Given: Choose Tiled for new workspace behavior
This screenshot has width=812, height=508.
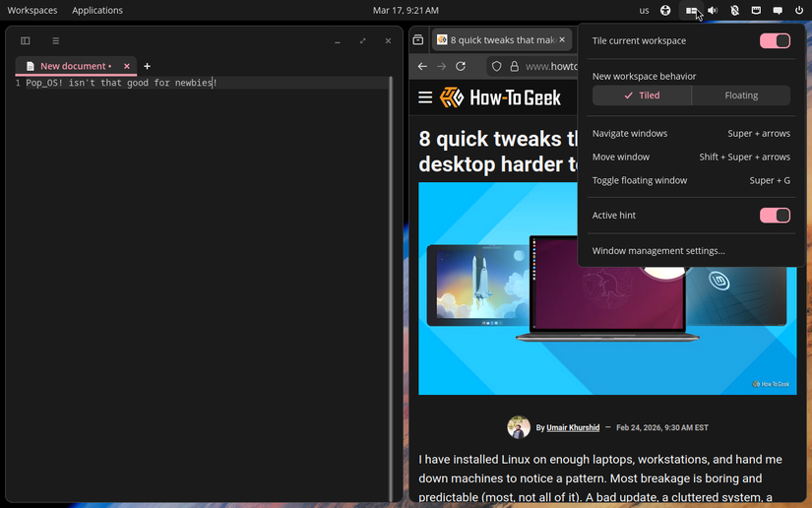Looking at the screenshot, I should (x=642, y=95).
